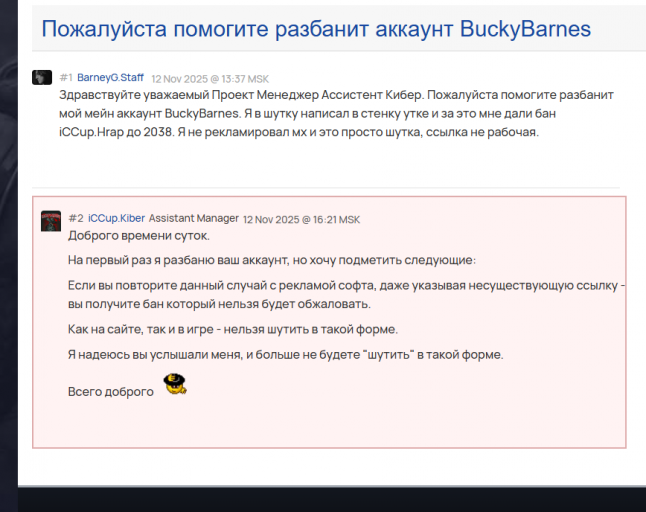
Task: Click line starting 'На первый раз я разбаню'
Action: [272, 260]
